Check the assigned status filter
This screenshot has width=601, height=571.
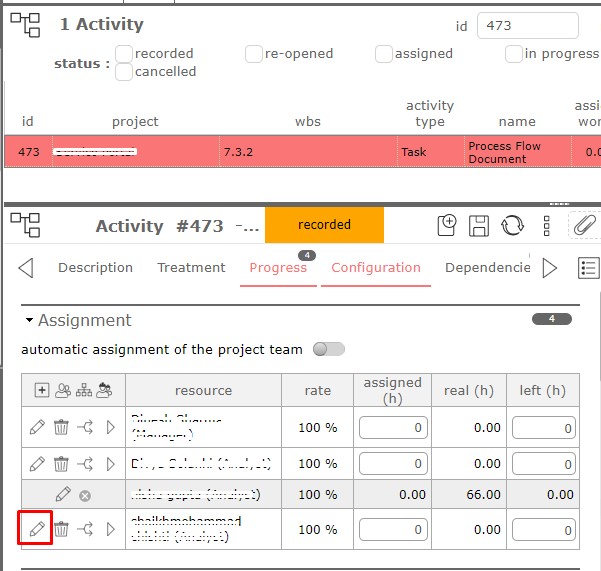coord(384,54)
